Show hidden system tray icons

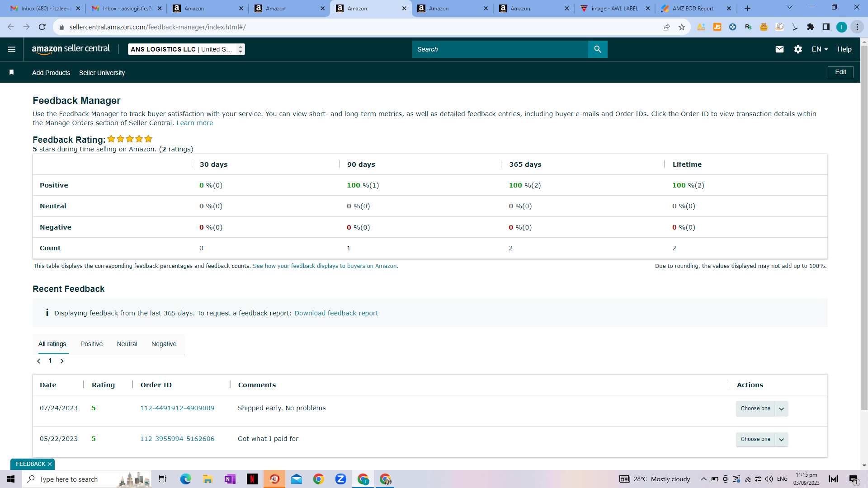point(703,479)
